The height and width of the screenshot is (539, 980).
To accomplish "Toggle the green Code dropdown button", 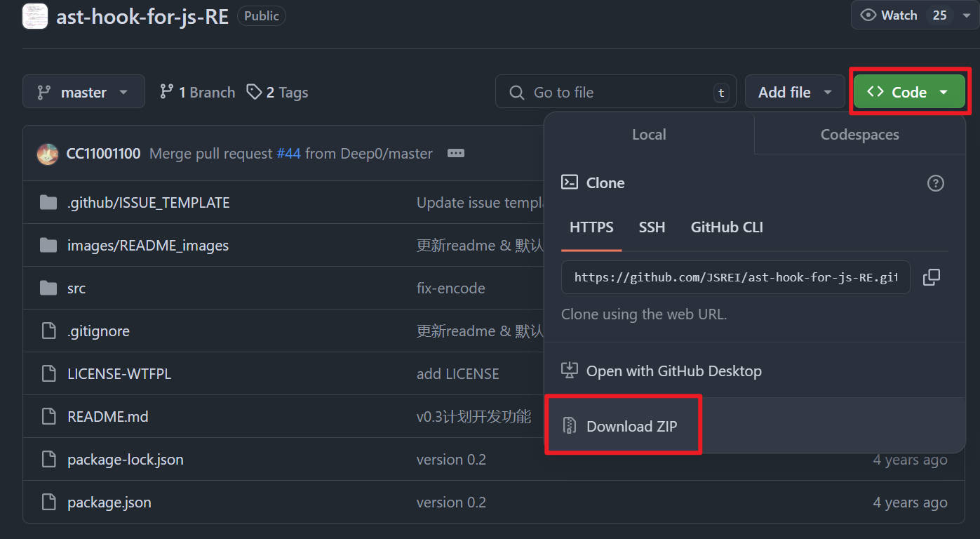I will click(909, 92).
